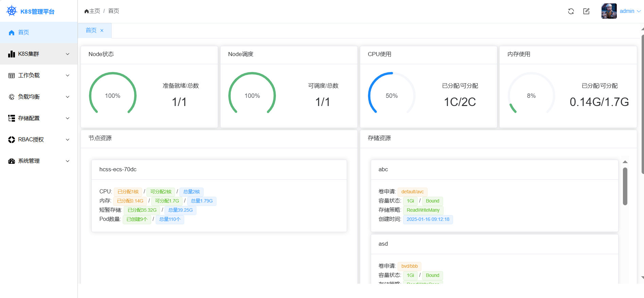
Task: Select the 首页 tab
Action: (91, 31)
